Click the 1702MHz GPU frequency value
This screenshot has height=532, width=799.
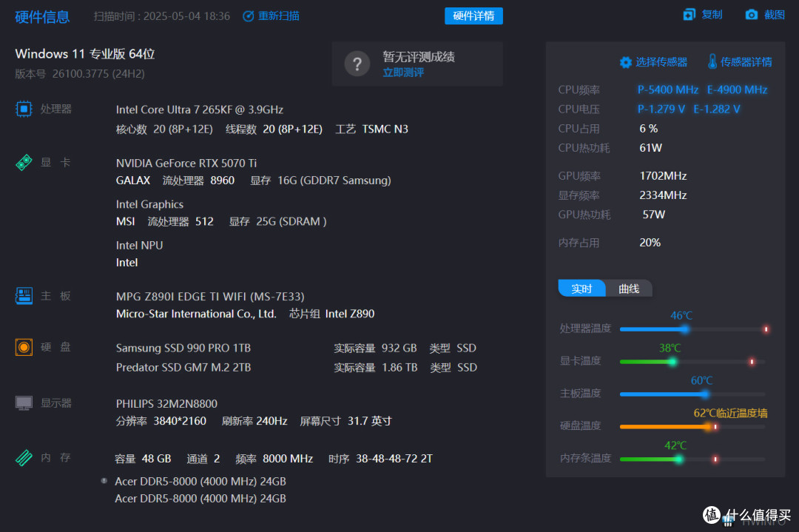[663, 176]
